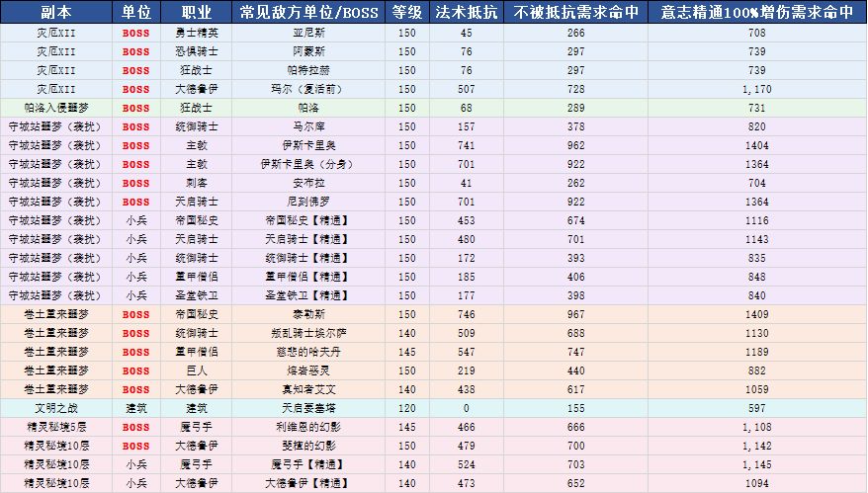
Task: Click the cell 伊斯卡里奥（分身）
Action: [x=308, y=164]
